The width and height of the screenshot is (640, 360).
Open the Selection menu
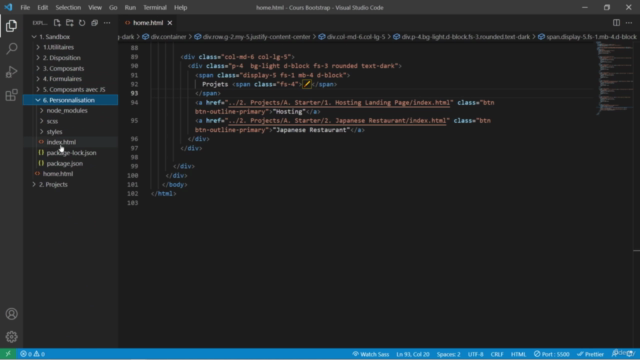click(x=68, y=7)
